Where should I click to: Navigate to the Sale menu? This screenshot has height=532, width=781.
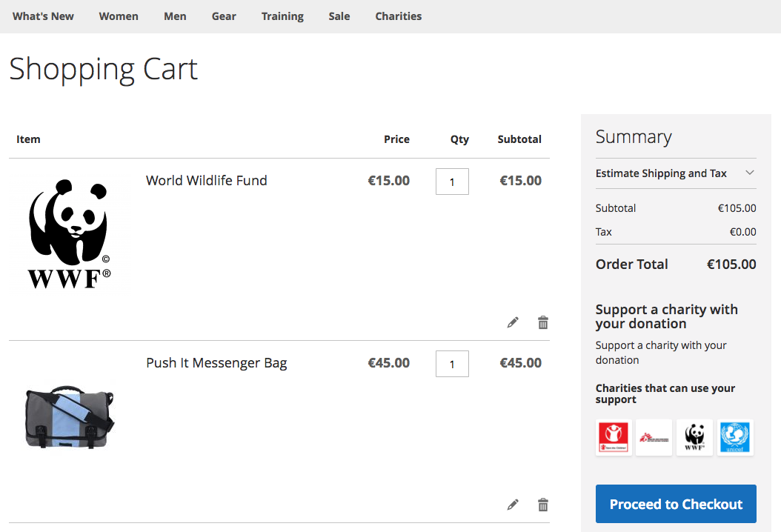click(339, 16)
